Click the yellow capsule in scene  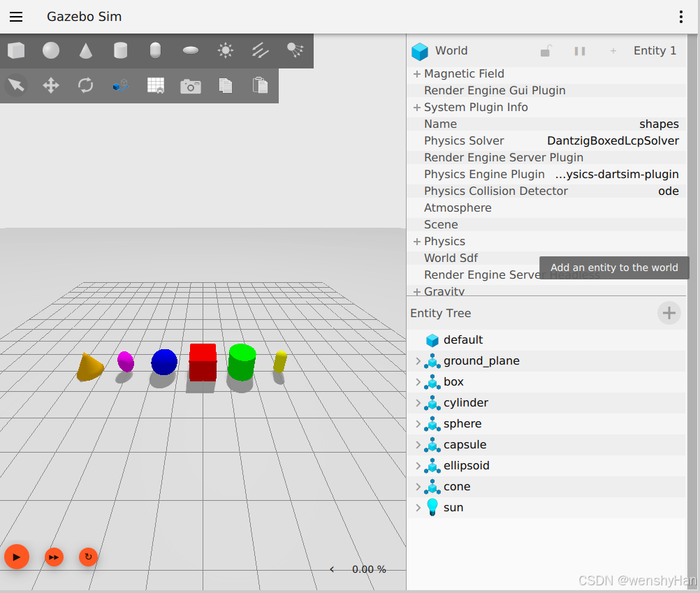pyautogui.click(x=280, y=362)
